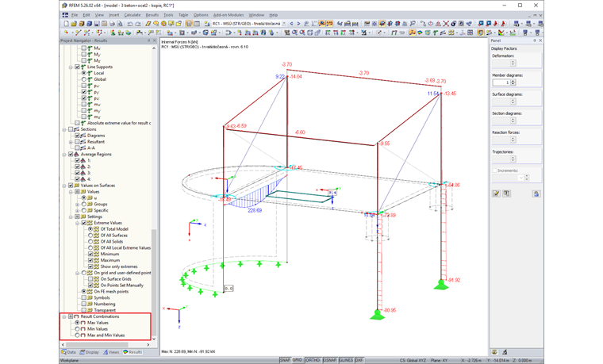Click the show results highlighted icon in top toolbar
The width and height of the screenshot is (603, 364).
tap(321, 24)
